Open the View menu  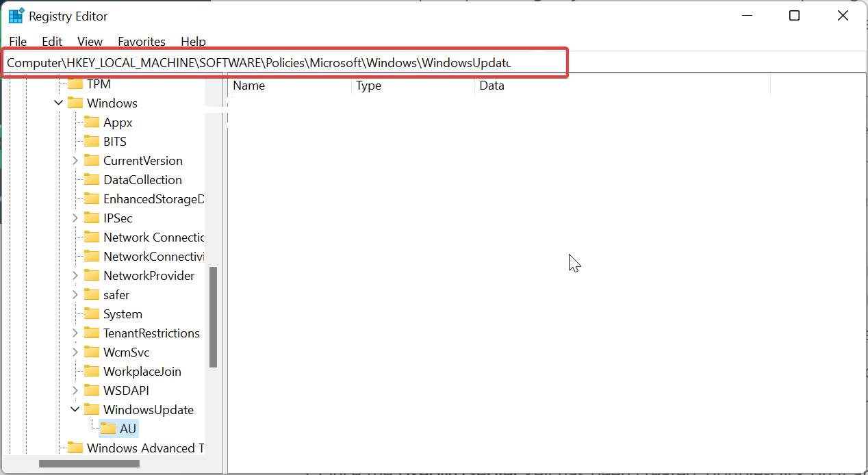click(x=90, y=42)
